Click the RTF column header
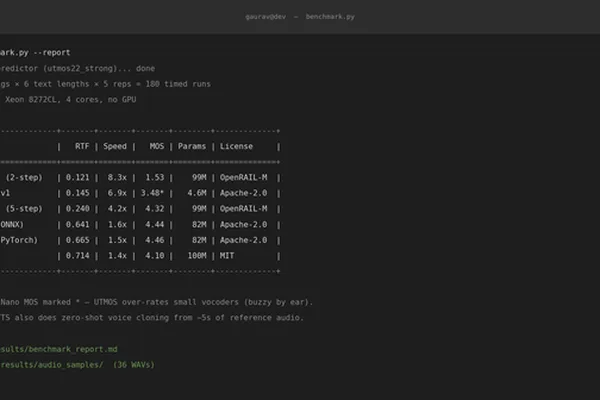Screen dimensions: 600x400 click(82, 146)
